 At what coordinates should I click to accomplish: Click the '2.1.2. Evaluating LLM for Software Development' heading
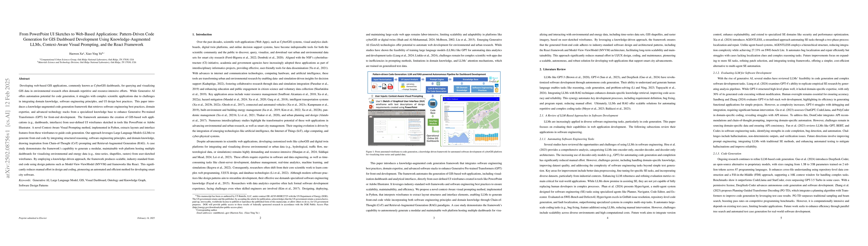(742, 73)
